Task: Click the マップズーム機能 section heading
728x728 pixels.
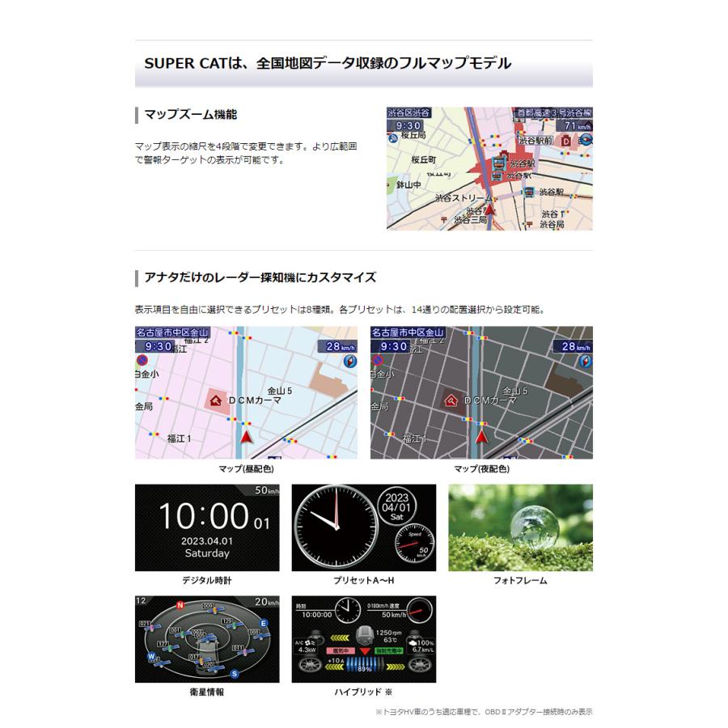Action: tap(191, 115)
